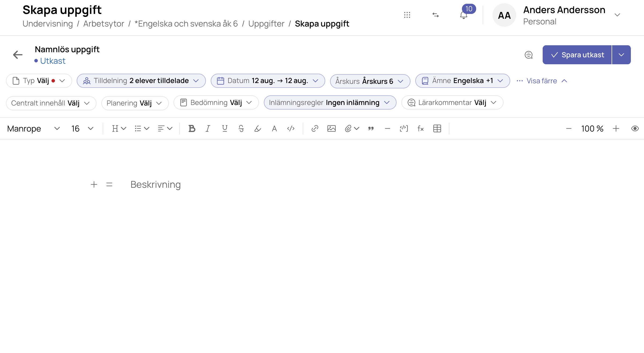
Task: Open the heading style dropdown
Action: click(x=119, y=129)
